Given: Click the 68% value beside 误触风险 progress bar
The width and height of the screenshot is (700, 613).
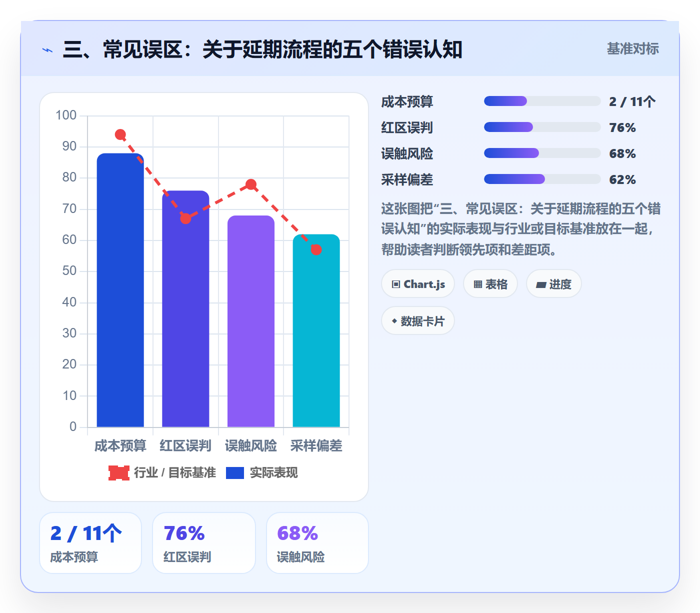Looking at the screenshot, I should point(622,153).
